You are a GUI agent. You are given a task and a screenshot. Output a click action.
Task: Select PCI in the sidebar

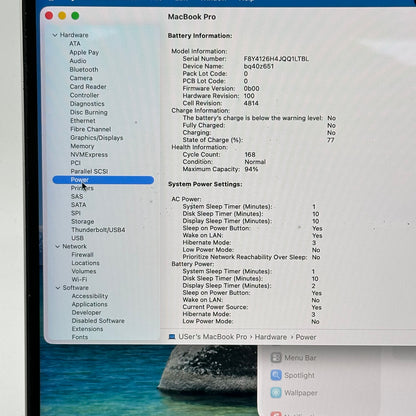click(75, 163)
